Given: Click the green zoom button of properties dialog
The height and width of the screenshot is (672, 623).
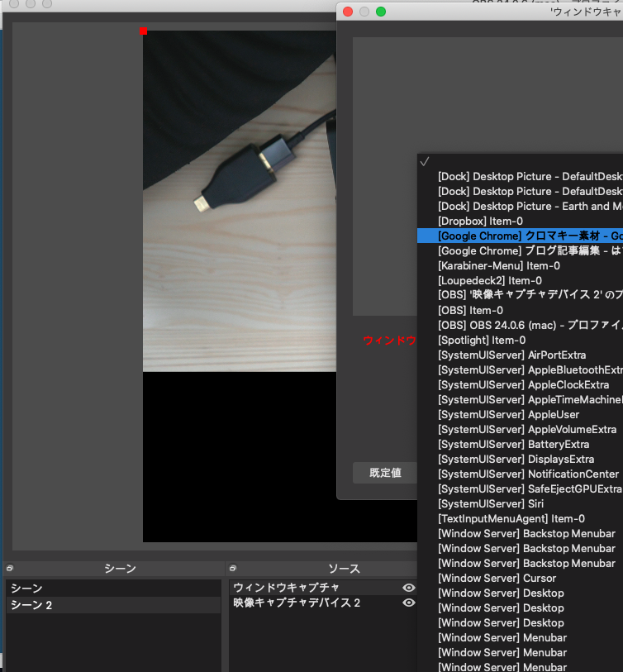Looking at the screenshot, I should click(381, 12).
